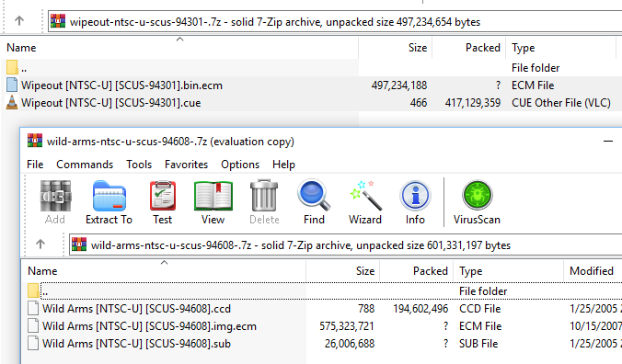Open the Favorites menu
Viewport: 622px width, 364px height.
tap(186, 165)
